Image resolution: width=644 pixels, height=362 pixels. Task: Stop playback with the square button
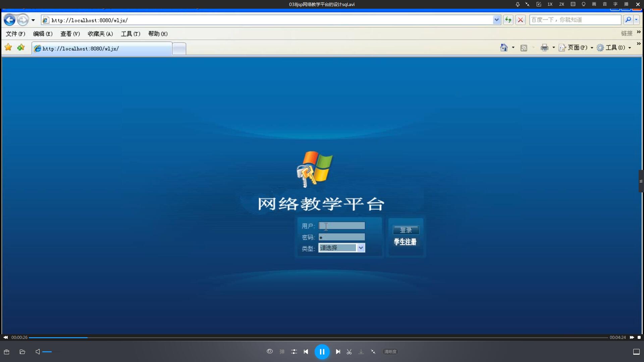[x=639, y=338]
